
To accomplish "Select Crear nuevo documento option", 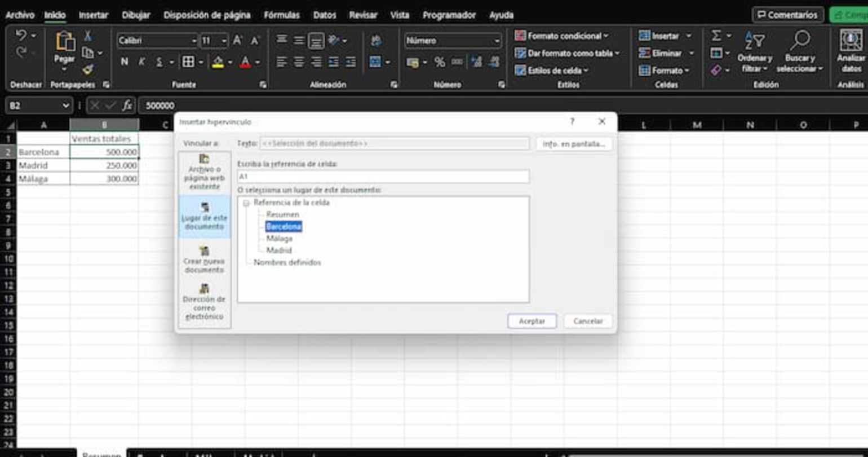I will pos(205,260).
